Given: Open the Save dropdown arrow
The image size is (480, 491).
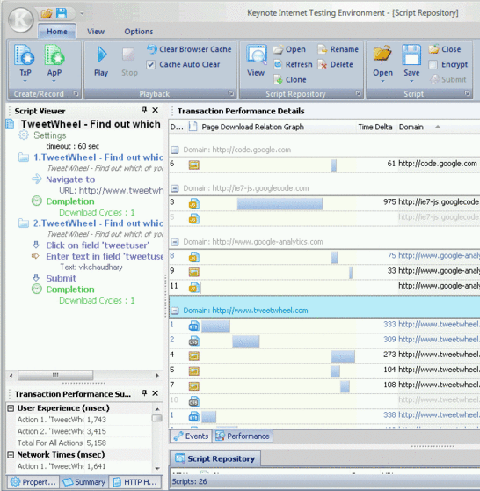Looking at the screenshot, I should pyautogui.click(x=411, y=81).
